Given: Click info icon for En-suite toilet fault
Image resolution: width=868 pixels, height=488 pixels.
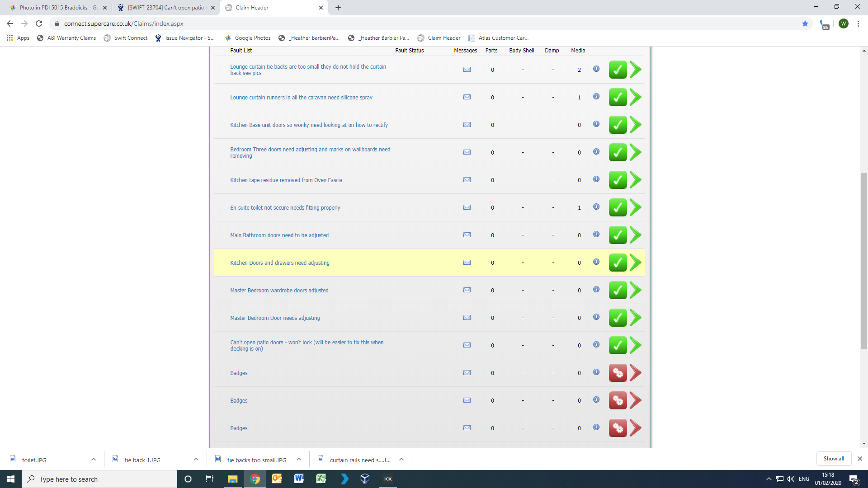Looking at the screenshot, I should 596,207.
